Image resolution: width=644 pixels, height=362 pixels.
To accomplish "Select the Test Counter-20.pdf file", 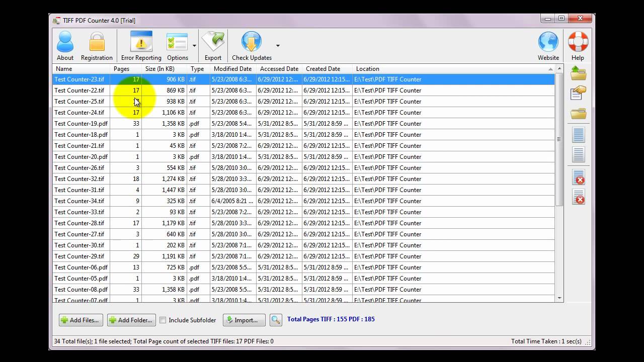I will pyautogui.click(x=303, y=157).
